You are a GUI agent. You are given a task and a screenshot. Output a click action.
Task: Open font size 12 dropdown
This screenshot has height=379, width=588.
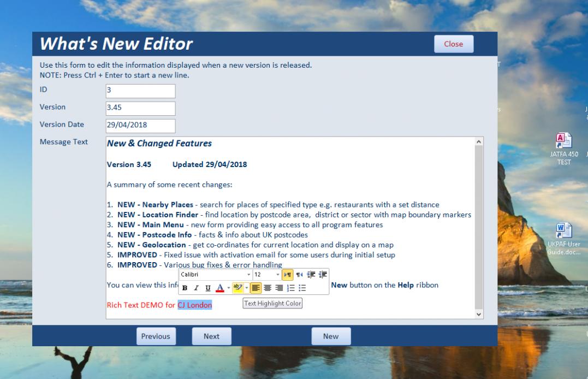(277, 275)
